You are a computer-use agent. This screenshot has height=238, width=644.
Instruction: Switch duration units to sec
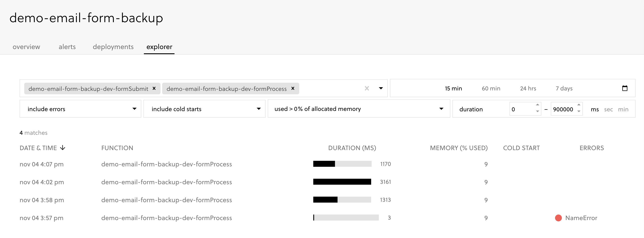[608, 109]
